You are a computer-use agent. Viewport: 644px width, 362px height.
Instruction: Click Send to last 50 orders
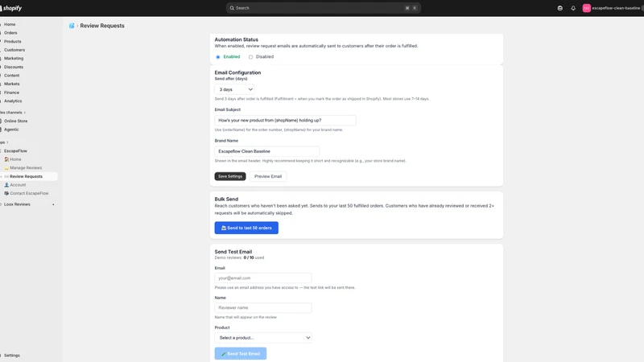point(246,228)
